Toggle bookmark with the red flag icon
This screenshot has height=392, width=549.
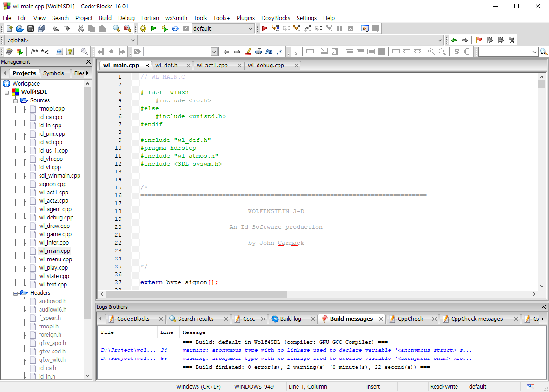[479, 40]
